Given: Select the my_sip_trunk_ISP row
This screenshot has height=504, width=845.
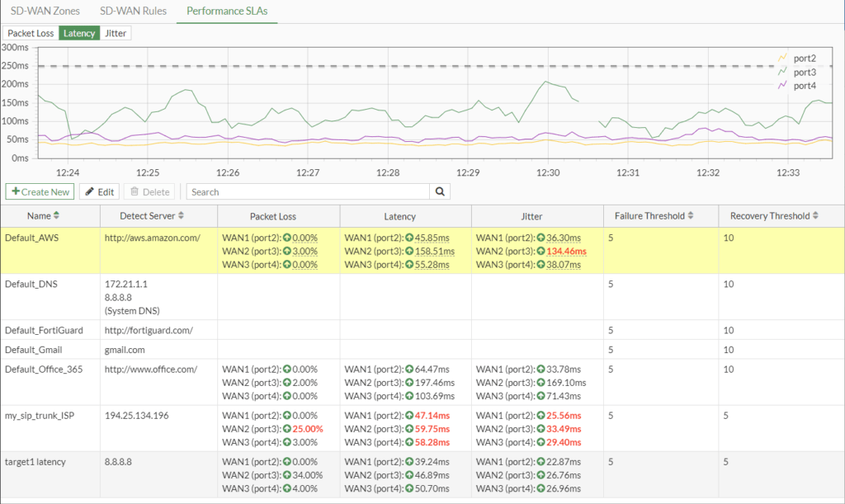Looking at the screenshot, I should tap(40, 416).
